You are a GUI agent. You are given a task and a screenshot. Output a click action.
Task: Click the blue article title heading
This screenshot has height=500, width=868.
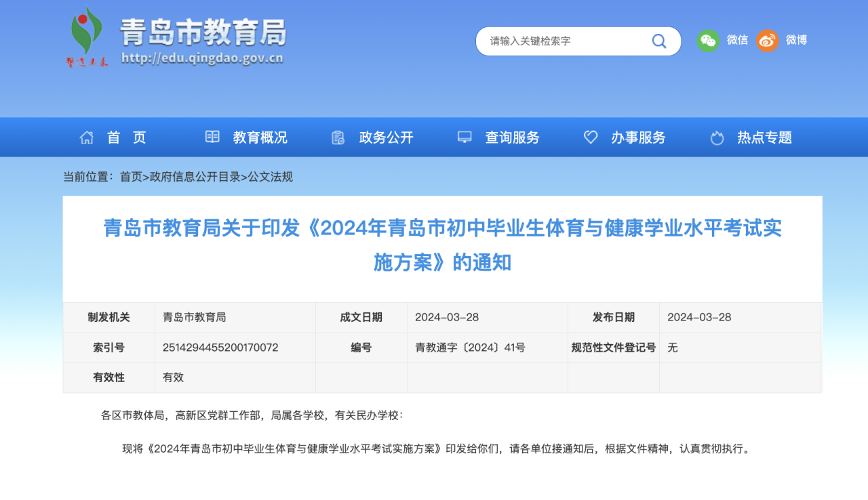(443, 245)
